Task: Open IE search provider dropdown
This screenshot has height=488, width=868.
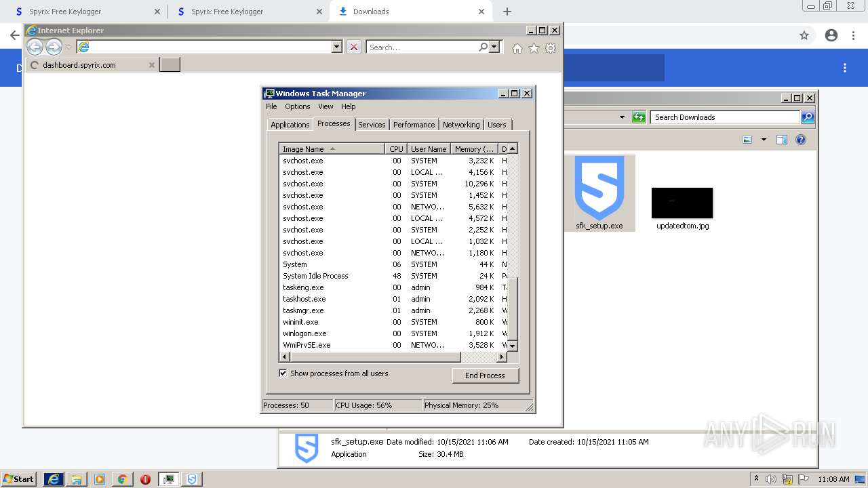Action: 494,47
